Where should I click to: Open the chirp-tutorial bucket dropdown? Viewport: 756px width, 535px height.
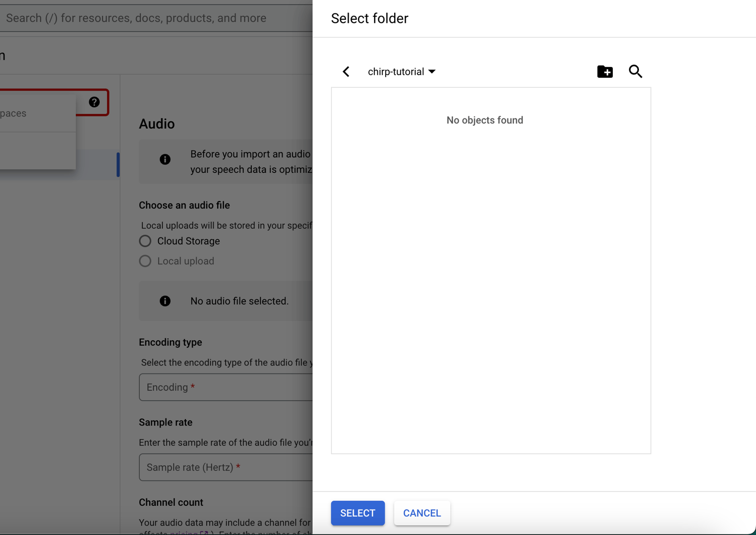click(x=402, y=72)
